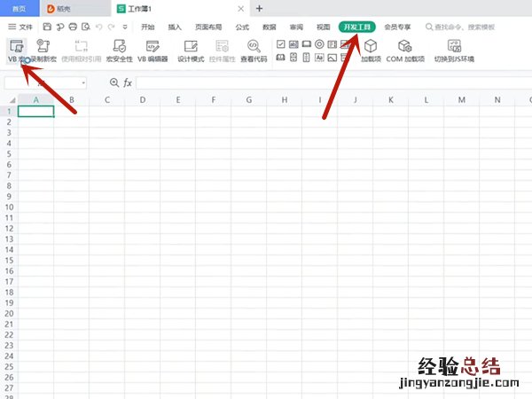The width and height of the screenshot is (532, 399).
Task: Switch to the 审阅 ribbon tab
Action: coord(296,27)
